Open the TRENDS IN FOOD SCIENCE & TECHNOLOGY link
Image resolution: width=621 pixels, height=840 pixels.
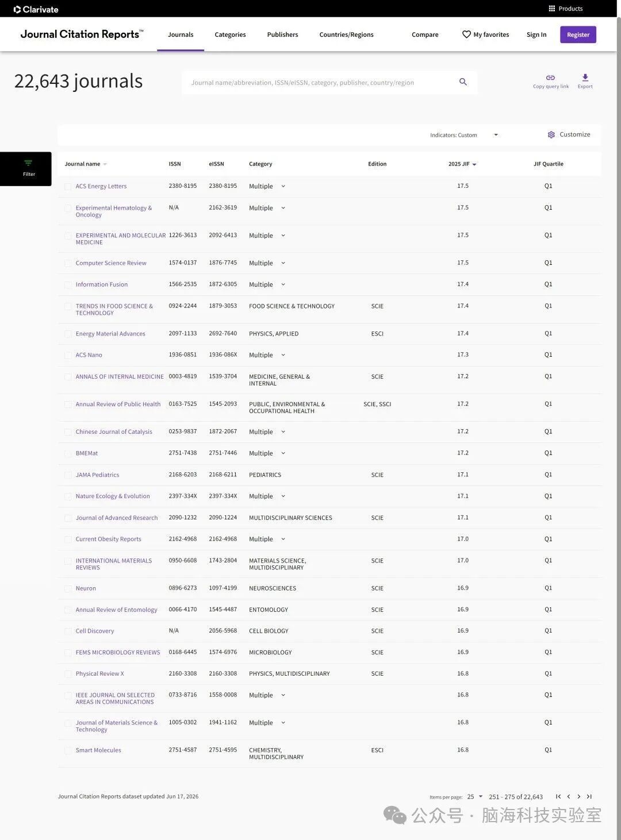114,310
